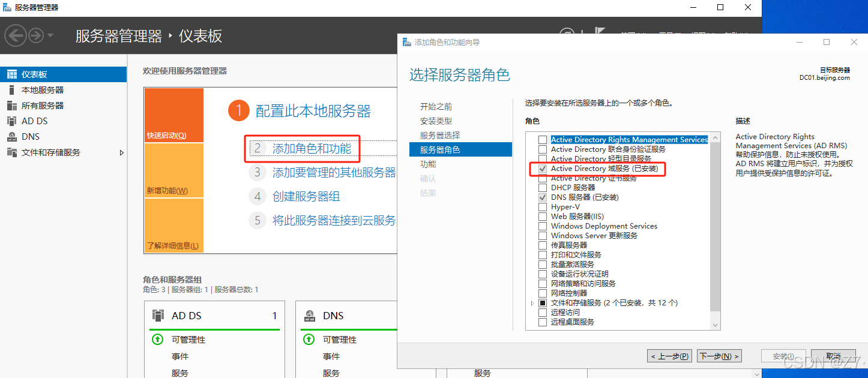This screenshot has height=378, width=868.
Task: Click 可管理性 in the DNS tile
Action: click(340, 340)
